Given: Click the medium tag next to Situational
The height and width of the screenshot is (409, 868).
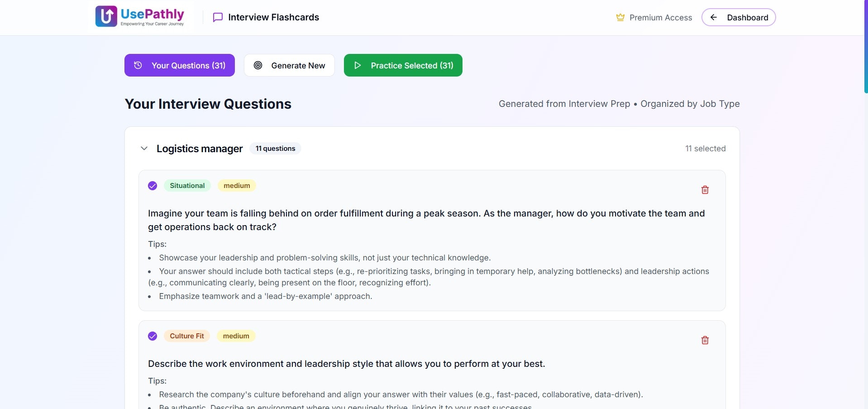Looking at the screenshot, I should [x=237, y=186].
